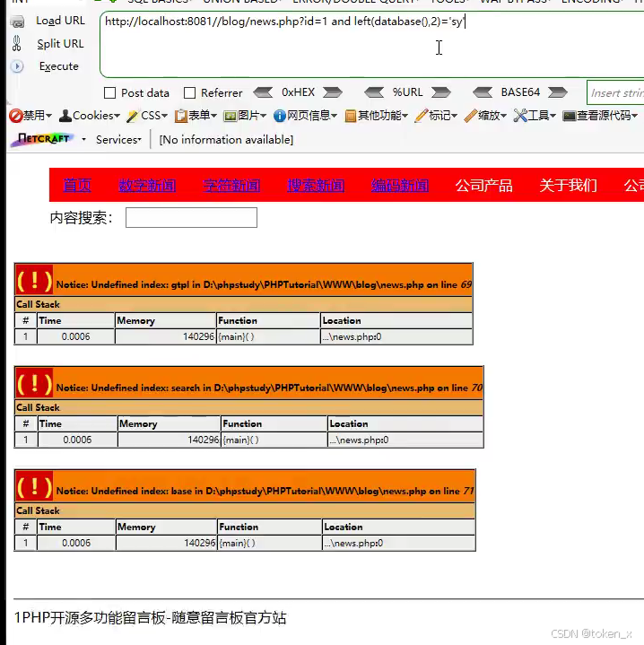Open the 首页 home link

(x=77, y=186)
